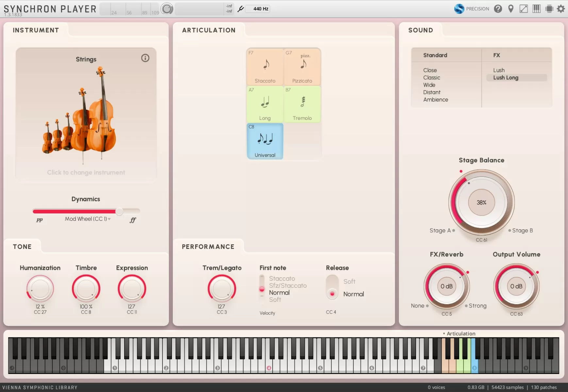
Task: Click the location pin icon
Action: coord(511,9)
